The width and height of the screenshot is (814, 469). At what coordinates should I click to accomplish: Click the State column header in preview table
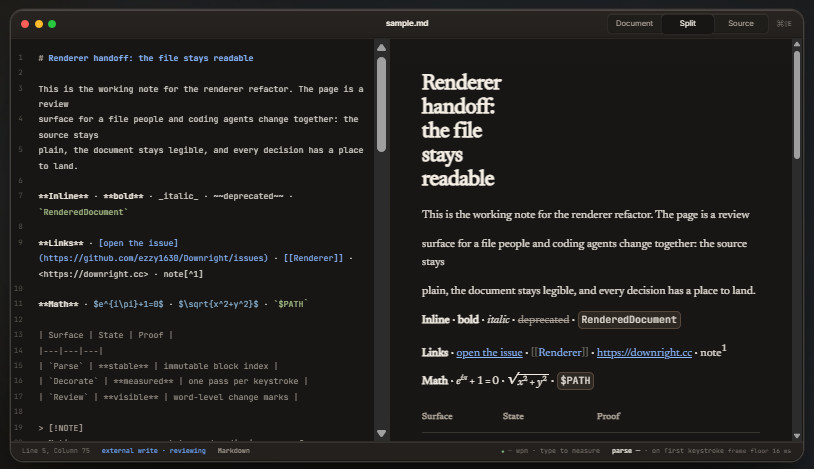[513, 416]
